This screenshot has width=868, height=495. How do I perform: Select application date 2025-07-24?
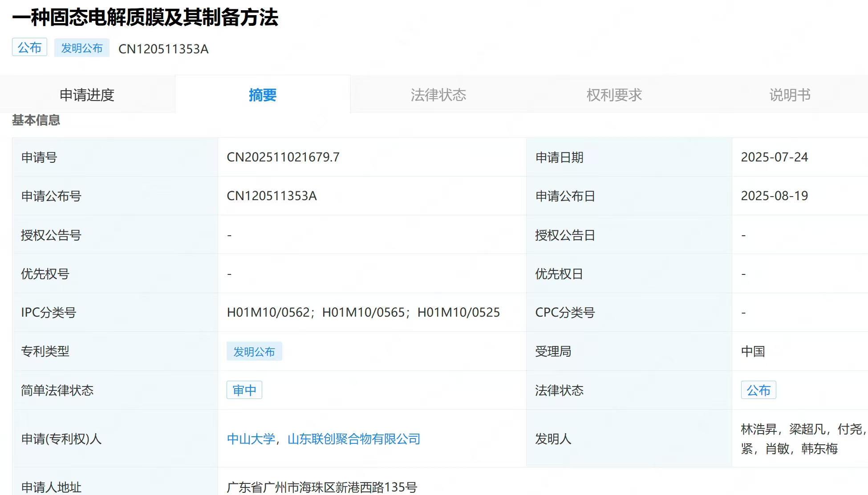point(775,157)
